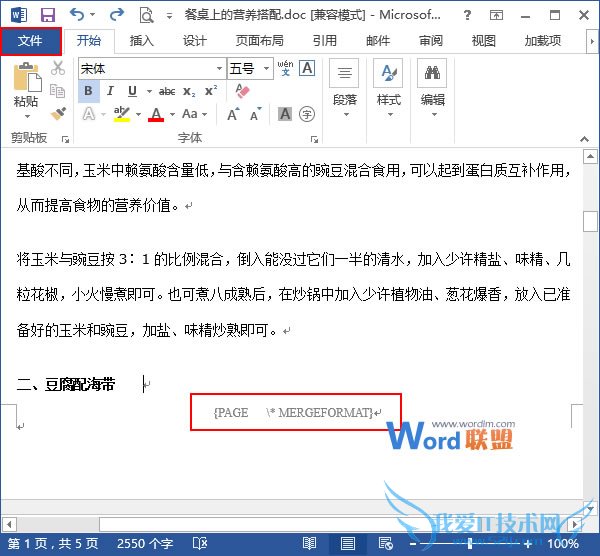Viewport: 600px width, 556px height.
Task: Click the Cut scissors icon
Action: tap(58, 68)
